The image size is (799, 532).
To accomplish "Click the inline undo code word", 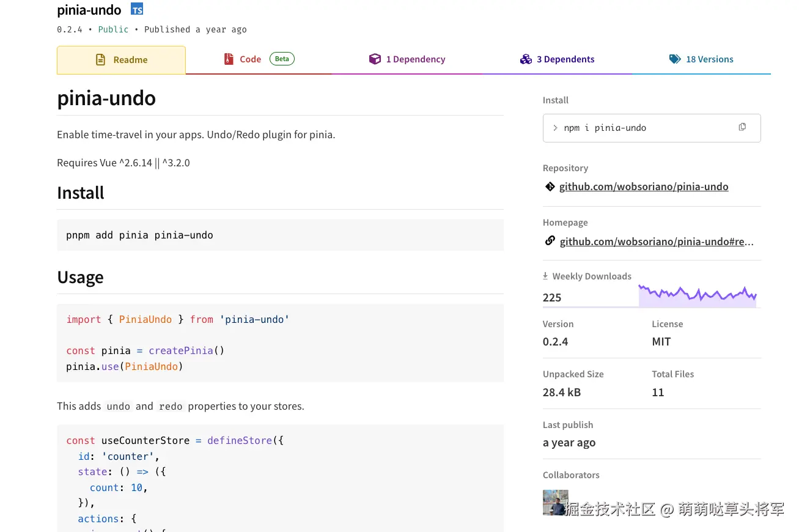I will pos(118,406).
